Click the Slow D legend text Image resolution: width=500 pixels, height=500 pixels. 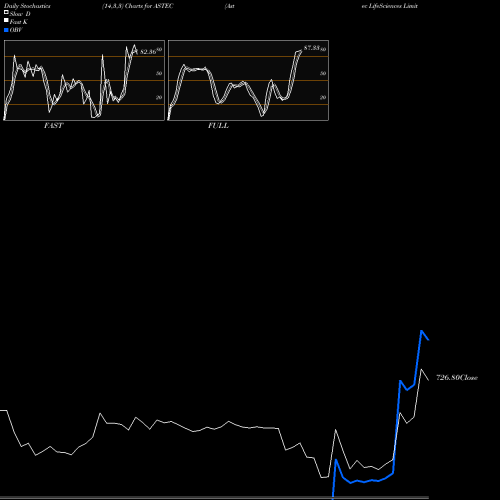pyautogui.click(x=20, y=14)
